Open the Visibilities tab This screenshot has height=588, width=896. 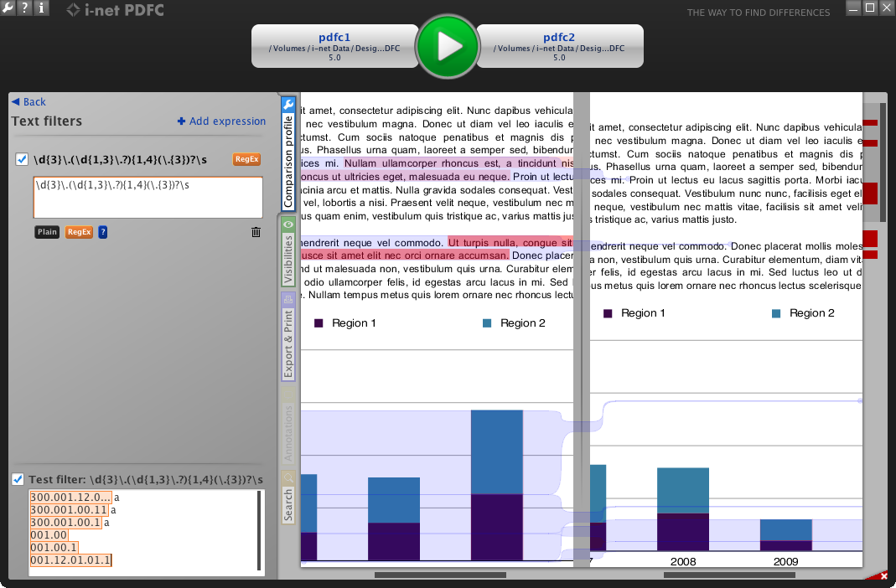(x=288, y=251)
